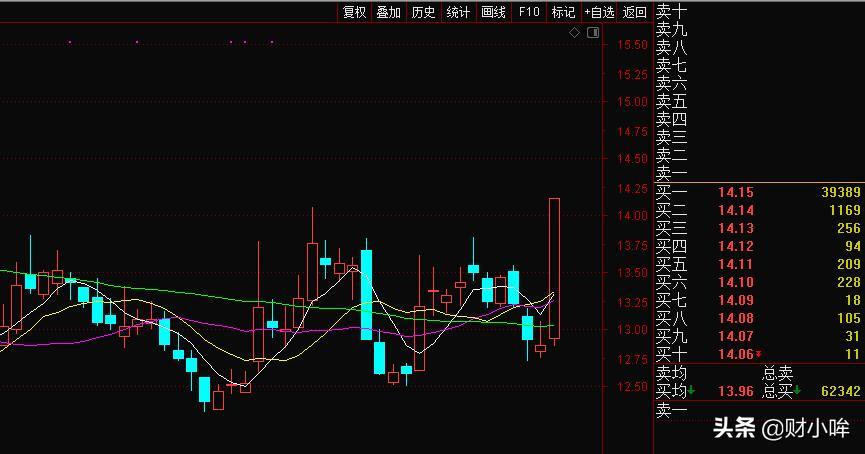Screen dimensions: 865x454
Task: Click the 买一 volume 39389
Action: coord(841,192)
